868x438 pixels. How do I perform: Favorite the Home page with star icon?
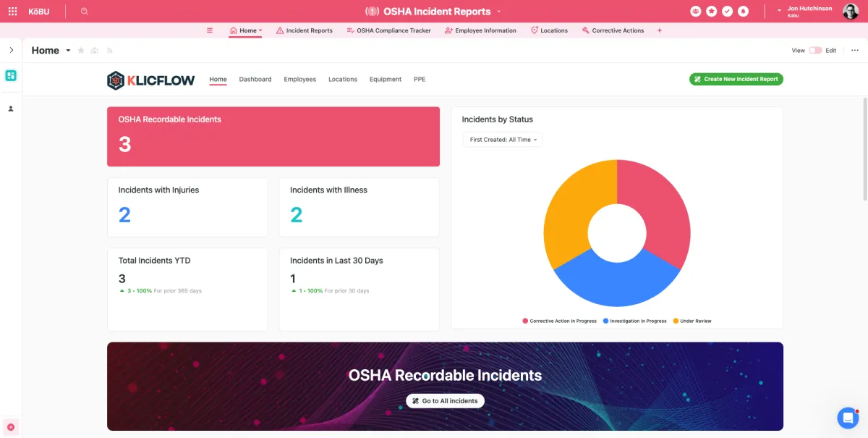pyautogui.click(x=81, y=51)
